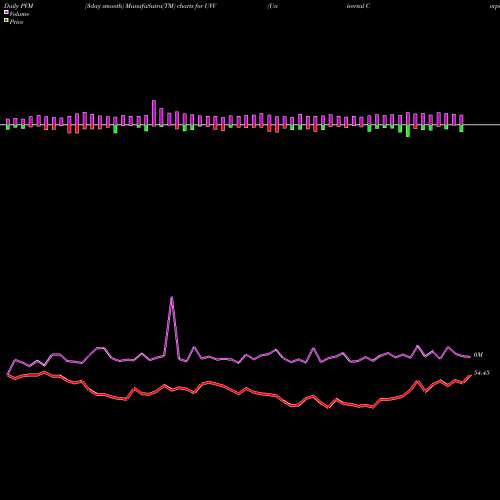This screenshot has height=500, width=500.
Task: Click the Daily PVM chart title
Action: (18, 6)
